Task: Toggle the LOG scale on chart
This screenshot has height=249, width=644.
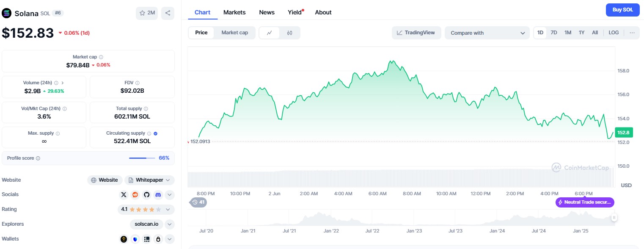Action: pos(614,33)
